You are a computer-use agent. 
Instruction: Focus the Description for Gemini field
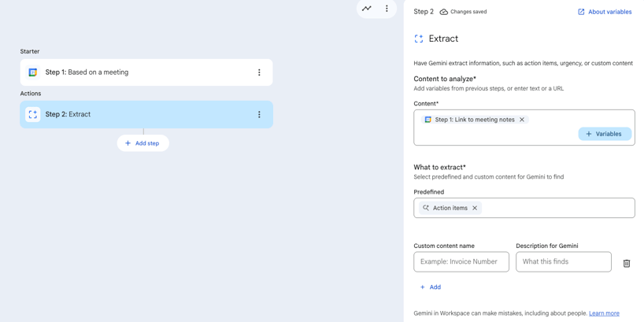pyautogui.click(x=564, y=262)
